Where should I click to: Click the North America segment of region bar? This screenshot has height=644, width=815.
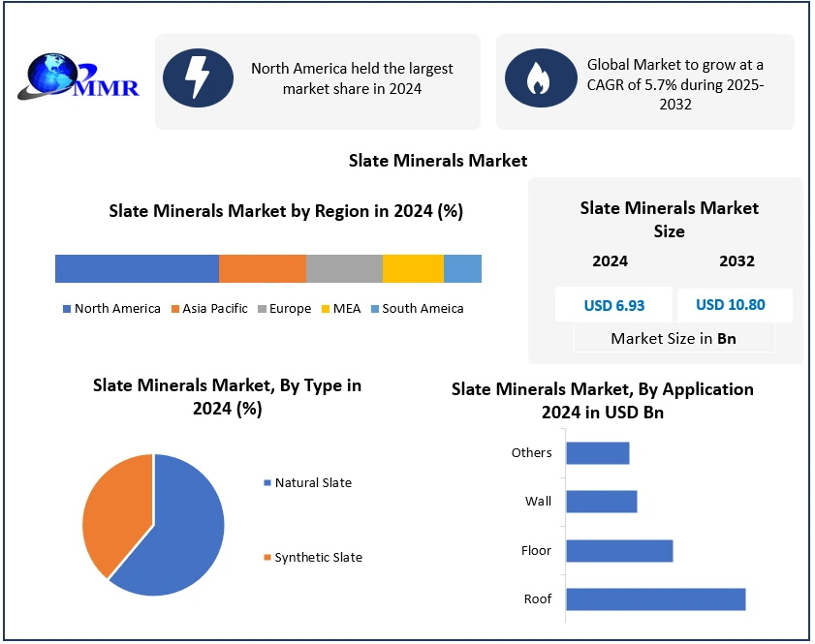pyautogui.click(x=137, y=268)
